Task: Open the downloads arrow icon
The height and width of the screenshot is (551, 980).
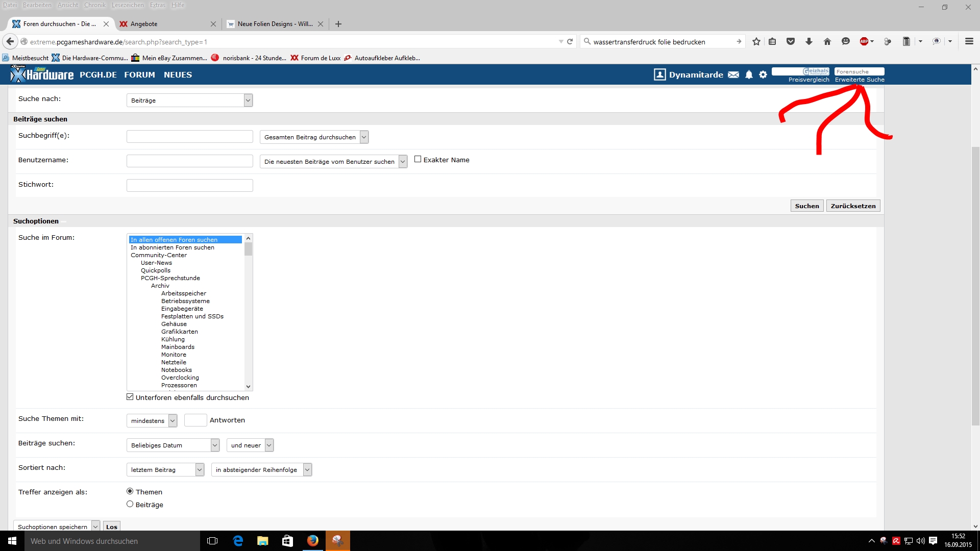Action: [809, 42]
